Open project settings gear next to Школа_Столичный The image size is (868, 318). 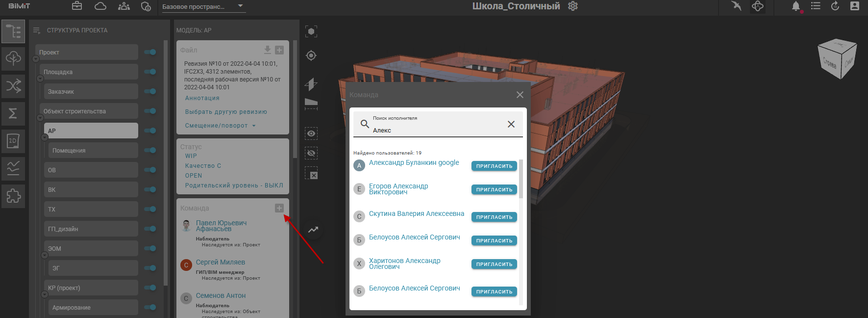tap(573, 6)
